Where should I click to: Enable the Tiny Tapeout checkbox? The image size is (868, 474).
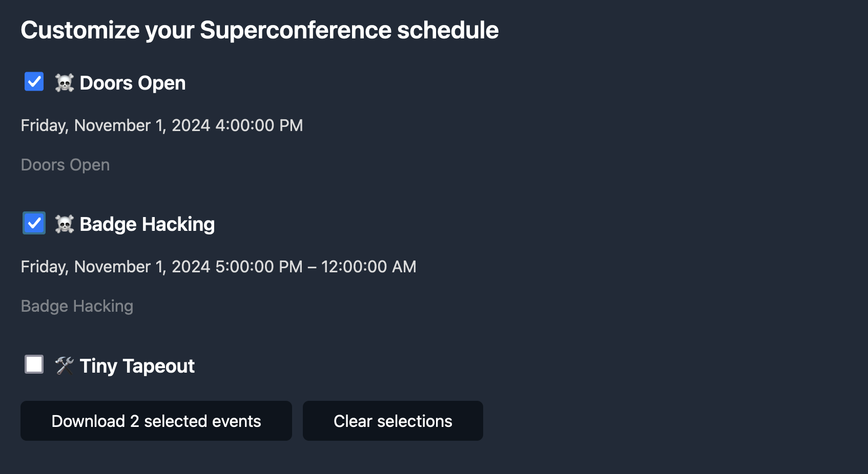tap(34, 364)
